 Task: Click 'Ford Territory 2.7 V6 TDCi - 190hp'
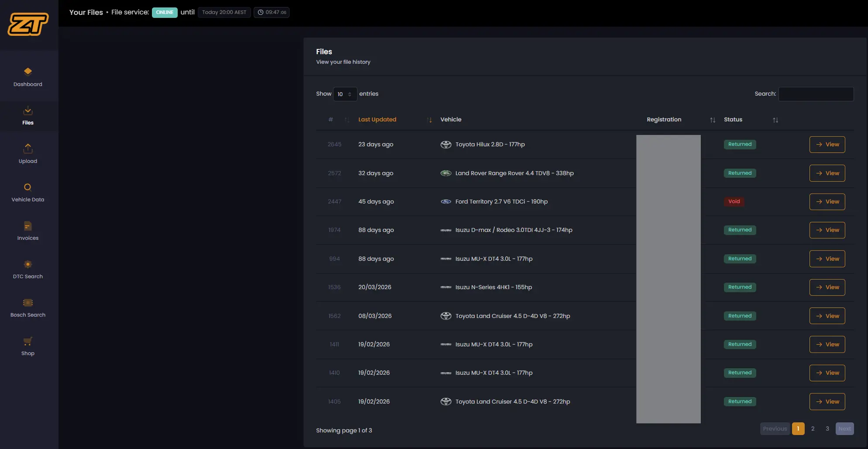coord(501,201)
